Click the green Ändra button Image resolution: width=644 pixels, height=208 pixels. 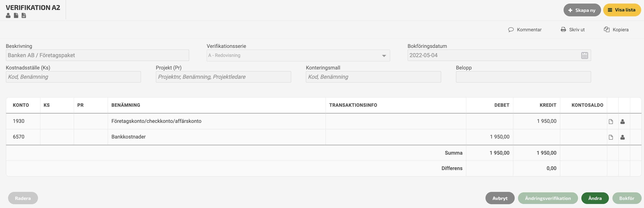pos(595,198)
